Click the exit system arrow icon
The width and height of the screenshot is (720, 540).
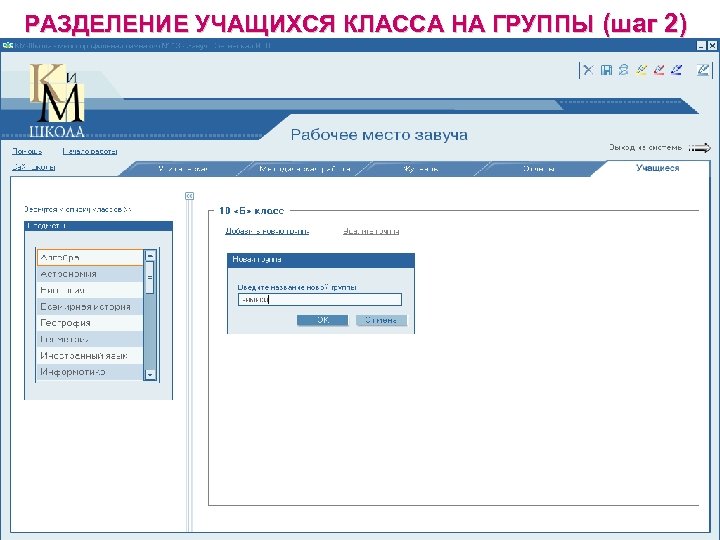click(x=699, y=148)
